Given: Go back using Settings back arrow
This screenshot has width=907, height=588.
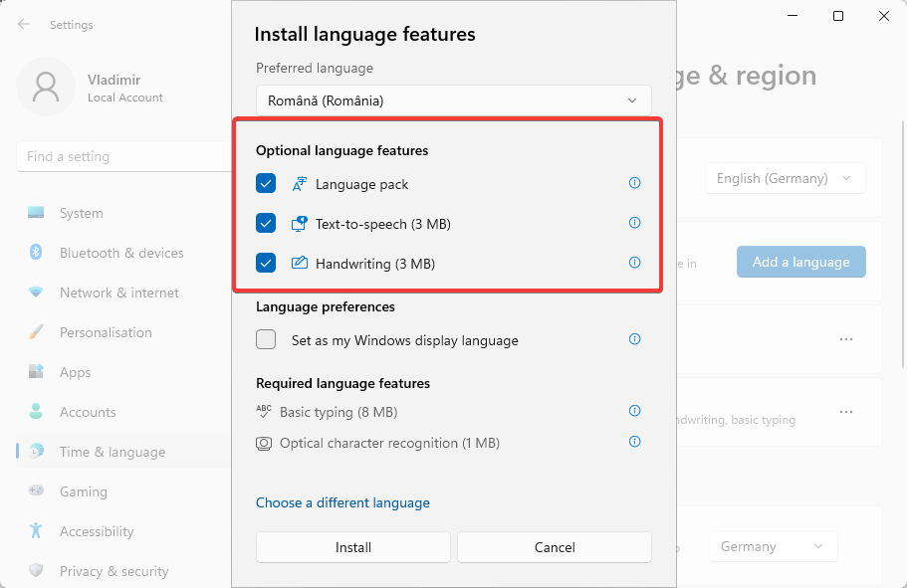Looking at the screenshot, I should (24, 24).
